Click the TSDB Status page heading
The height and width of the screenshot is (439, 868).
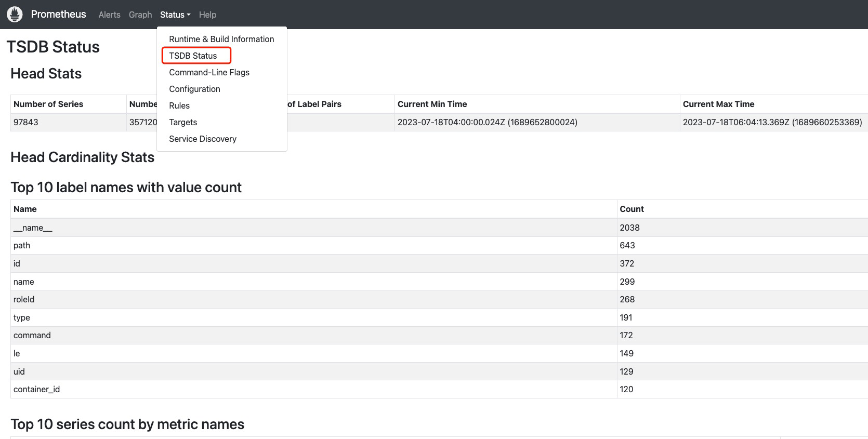(53, 47)
